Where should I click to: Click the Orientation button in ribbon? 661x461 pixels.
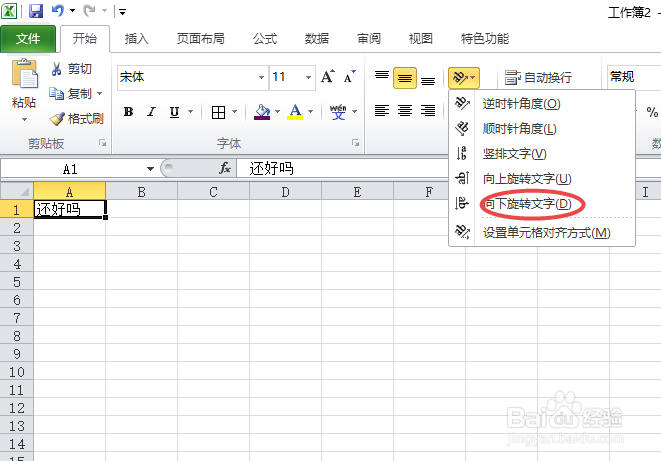pyautogui.click(x=464, y=78)
